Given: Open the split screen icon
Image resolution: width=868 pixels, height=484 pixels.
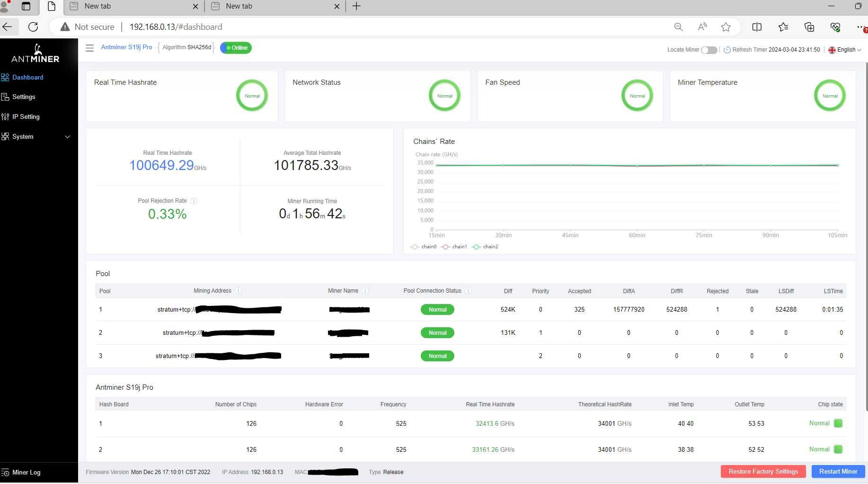Looking at the screenshot, I should (757, 27).
